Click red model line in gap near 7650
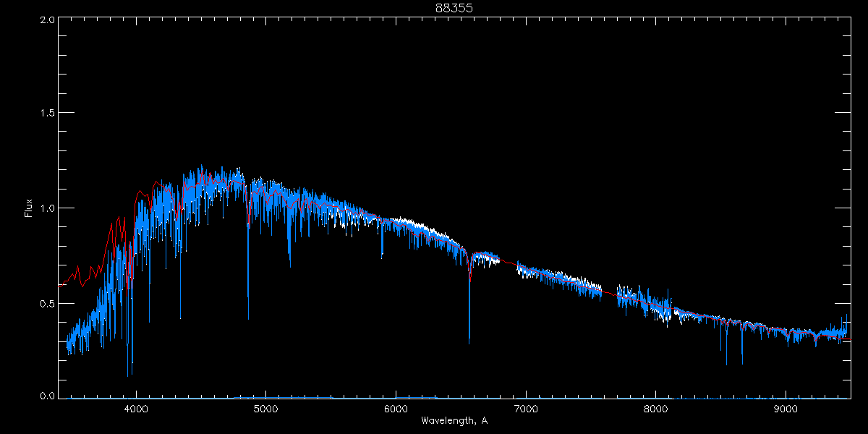This screenshot has width=868, height=434. (608, 291)
